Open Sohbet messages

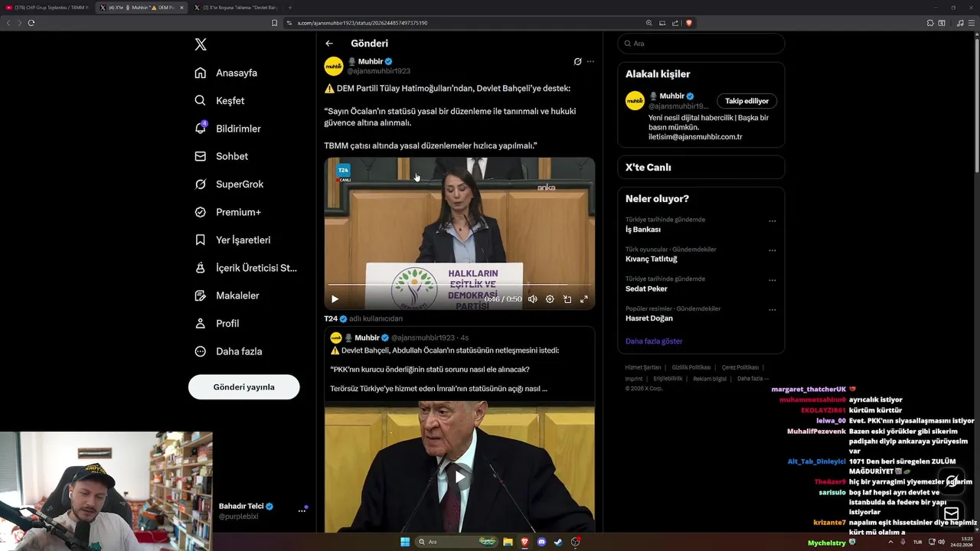click(221, 156)
